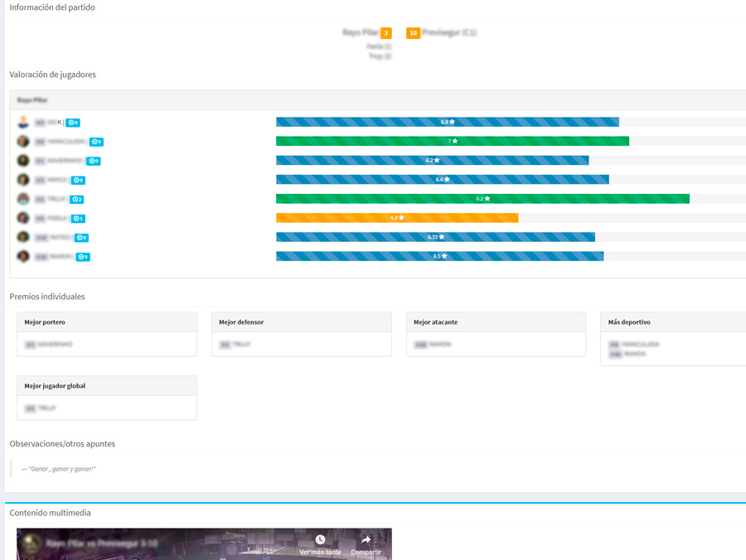Click the green 7-star rating bar

(x=452, y=141)
